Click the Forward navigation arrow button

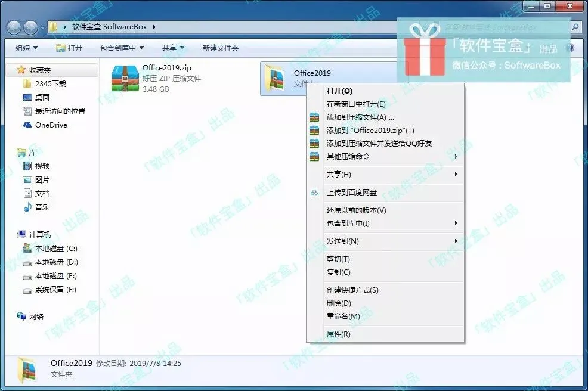tap(31, 27)
